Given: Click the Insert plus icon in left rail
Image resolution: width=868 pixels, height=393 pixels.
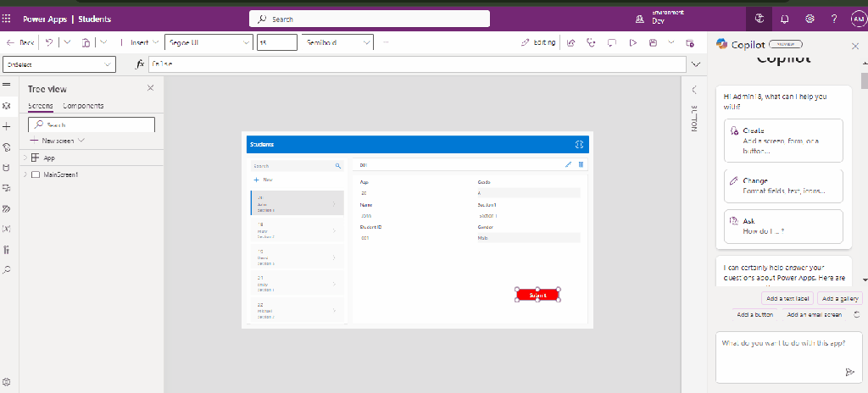Looking at the screenshot, I should click(x=7, y=125).
